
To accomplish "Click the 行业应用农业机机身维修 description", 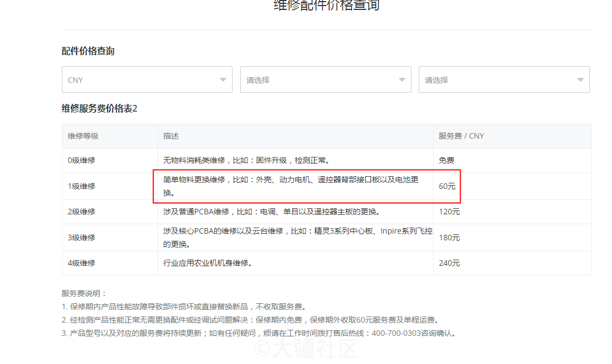I will tap(208, 263).
